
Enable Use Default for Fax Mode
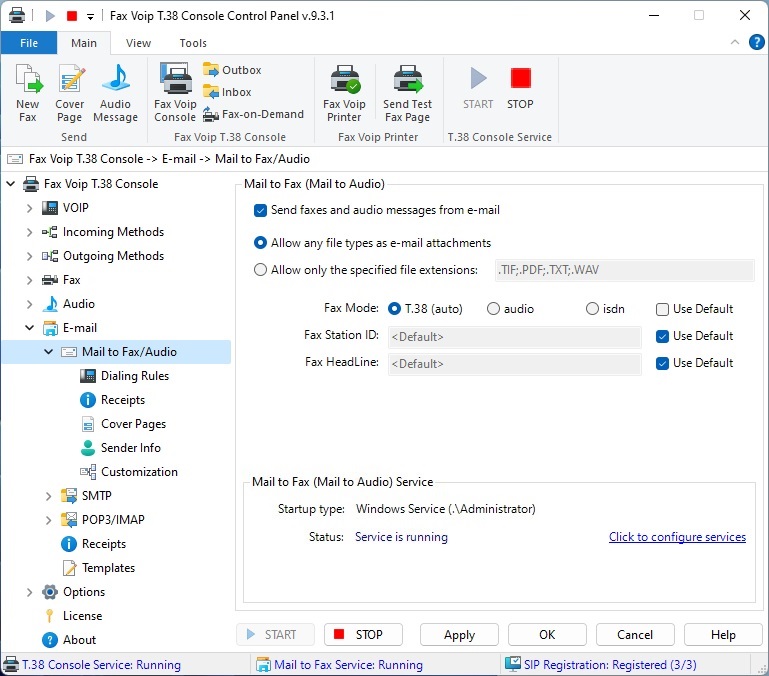(662, 309)
